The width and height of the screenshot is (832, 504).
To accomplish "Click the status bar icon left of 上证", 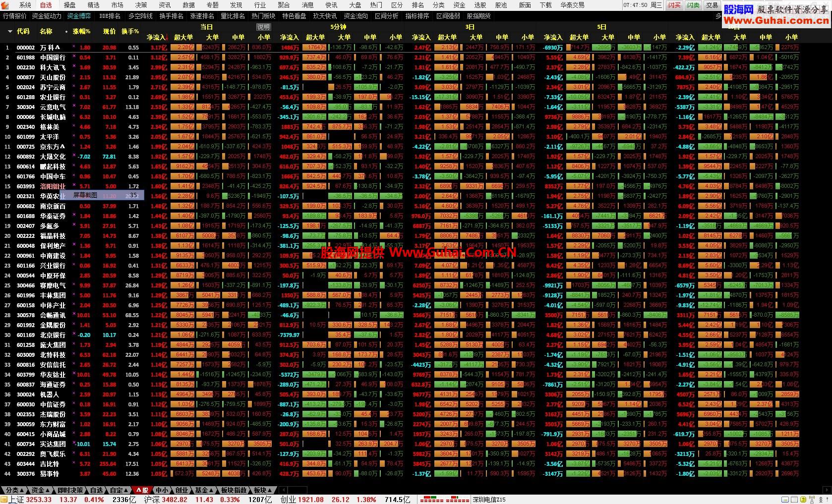I will (4, 500).
